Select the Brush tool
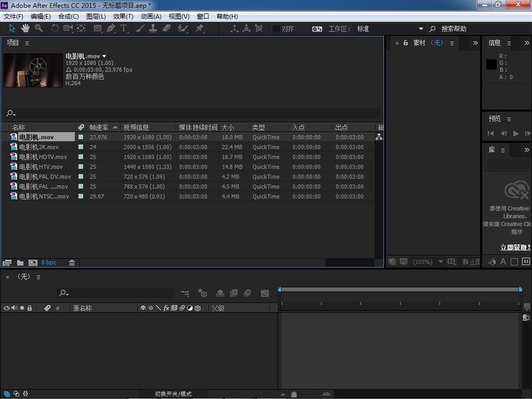 pyautogui.click(x=140, y=29)
